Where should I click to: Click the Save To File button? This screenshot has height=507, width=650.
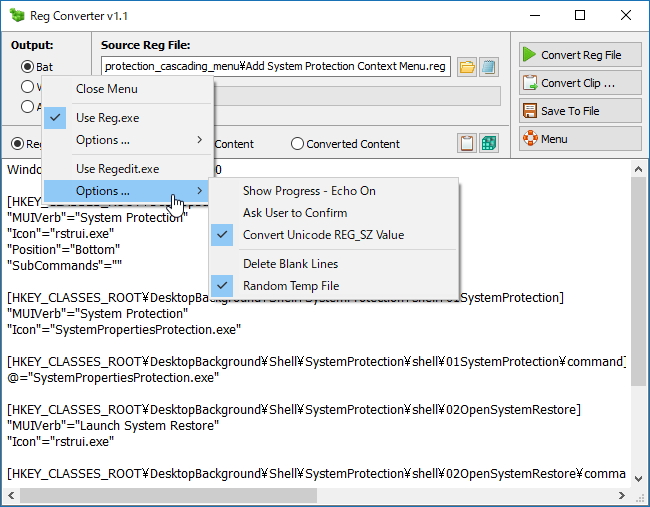(580, 111)
